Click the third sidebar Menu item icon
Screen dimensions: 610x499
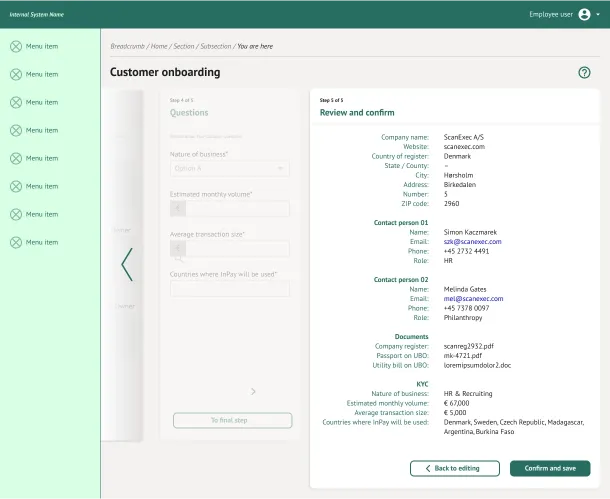pos(15,102)
